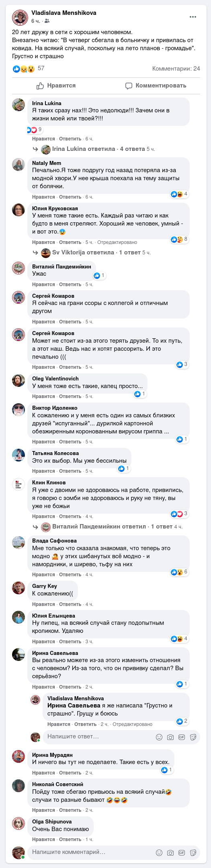Screen dimensions: 211x868
Task: Expand Виталий Пандемийкин's reply thread
Action: click(x=112, y=526)
